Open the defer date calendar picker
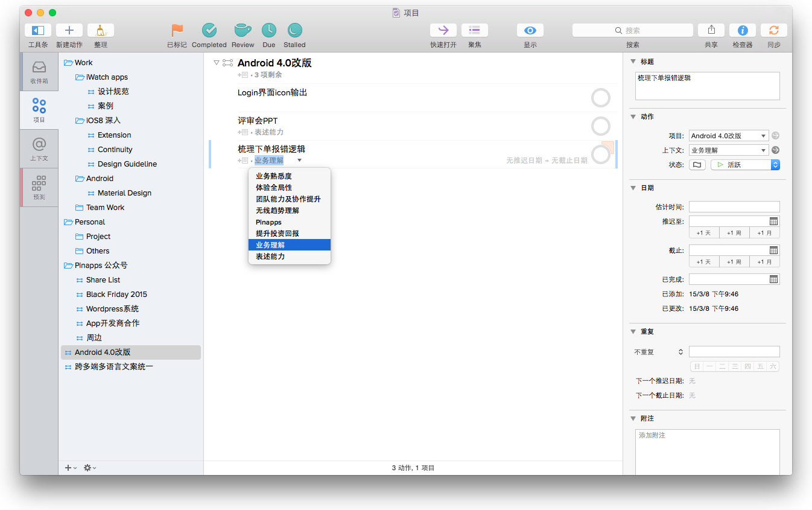The height and width of the screenshot is (510, 812). click(x=774, y=222)
